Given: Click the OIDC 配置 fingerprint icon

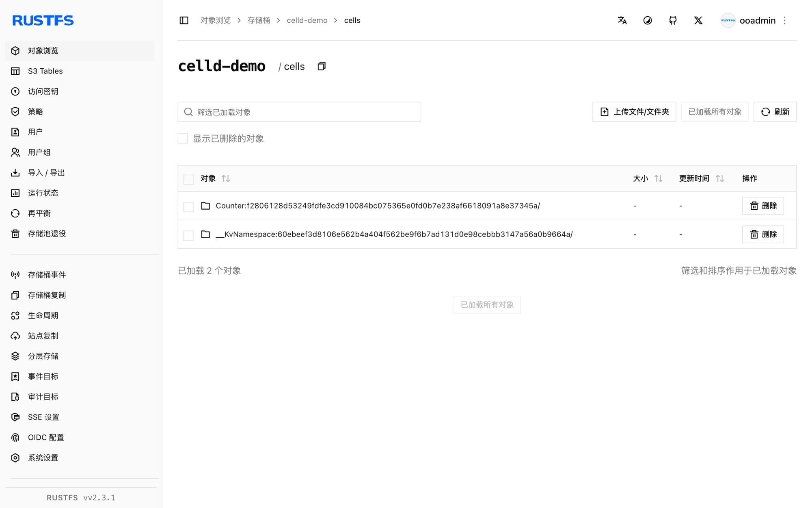Looking at the screenshot, I should pyautogui.click(x=15, y=438).
